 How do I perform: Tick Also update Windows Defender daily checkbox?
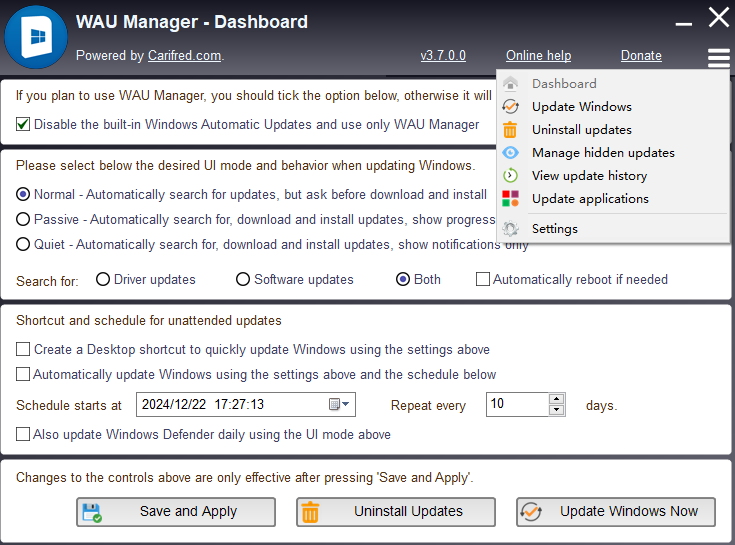tap(22, 434)
